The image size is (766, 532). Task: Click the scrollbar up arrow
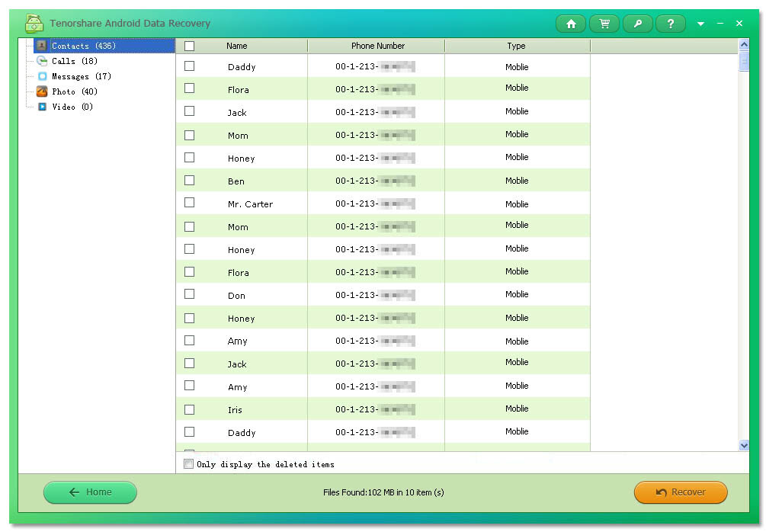tap(744, 44)
